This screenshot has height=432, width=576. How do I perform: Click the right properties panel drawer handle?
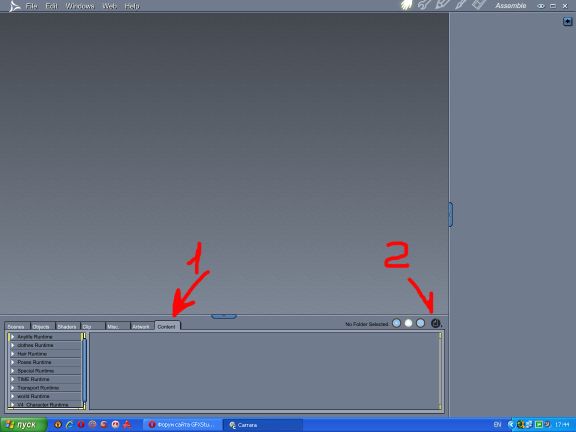point(450,214)
